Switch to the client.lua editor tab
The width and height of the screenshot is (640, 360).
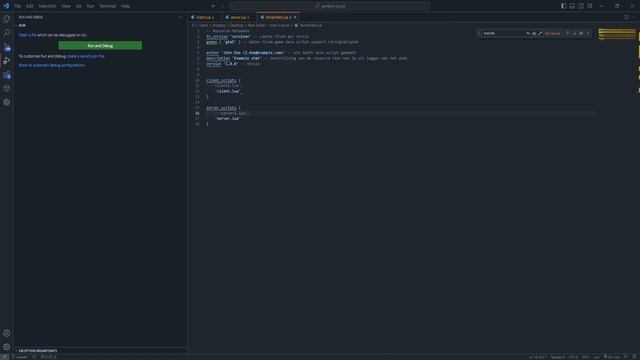(204, 17)
